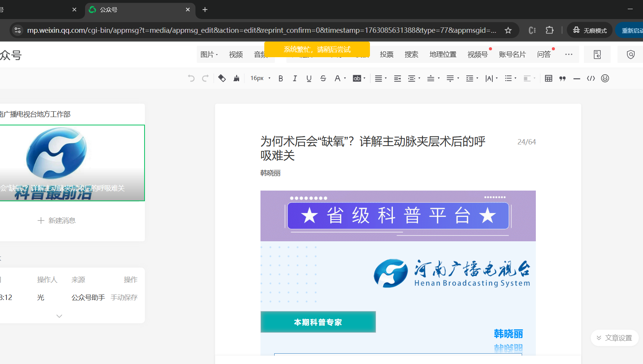The height and width of the screenshot is (364, 643).
Task: Open the line spacing dropdown
Action: click(472, 79)
